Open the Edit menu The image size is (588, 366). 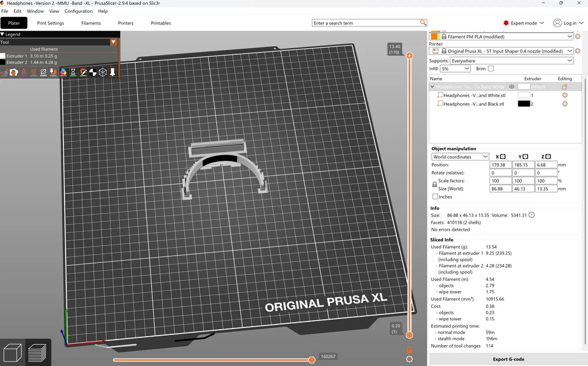click(17, 11)
